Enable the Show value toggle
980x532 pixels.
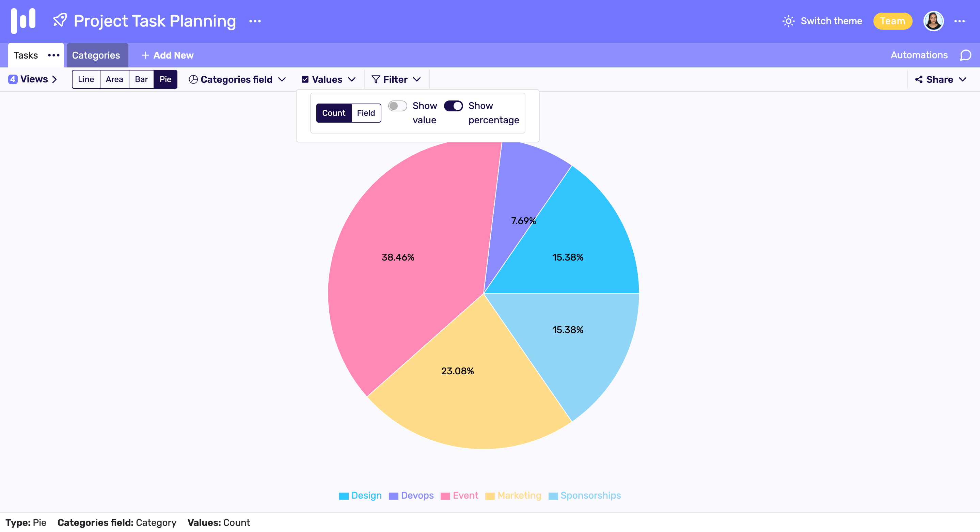pyautogui.click(x=397, y=106)
